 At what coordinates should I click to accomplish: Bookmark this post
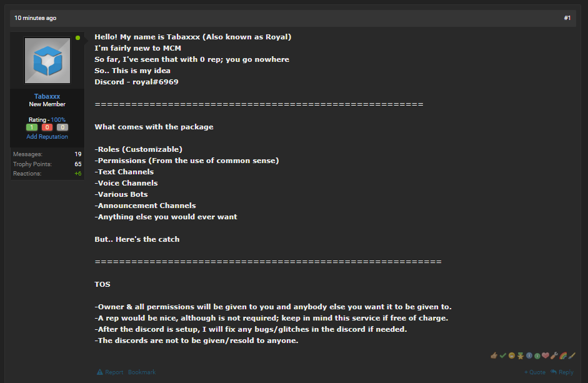(142, 372)
